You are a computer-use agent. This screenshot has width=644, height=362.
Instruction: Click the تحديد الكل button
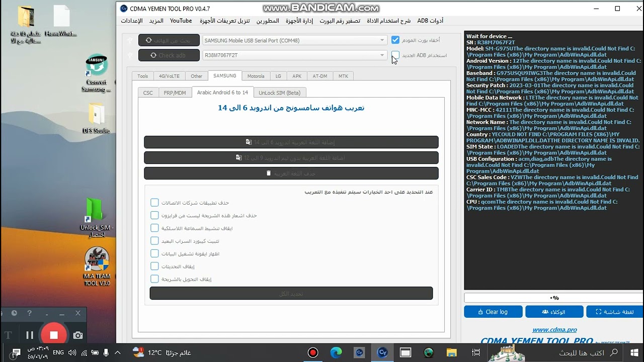[291, 293]
